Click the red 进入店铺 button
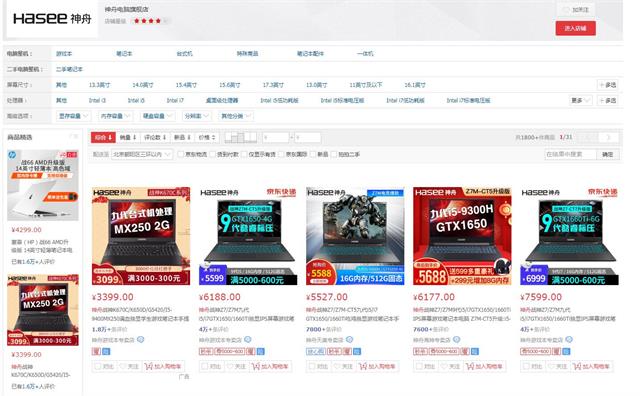The height and width of the screenshot is (396, 640). (575, 28)
